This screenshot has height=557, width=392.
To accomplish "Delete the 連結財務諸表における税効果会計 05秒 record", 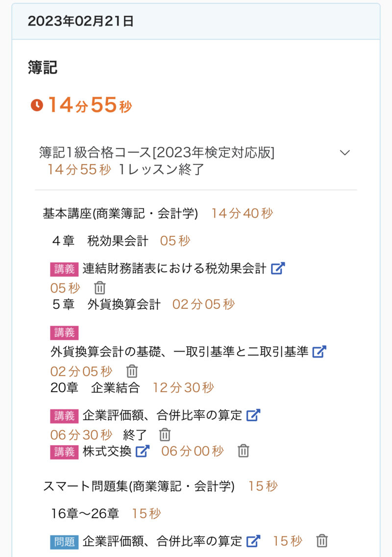I will (x=99, y=288).
